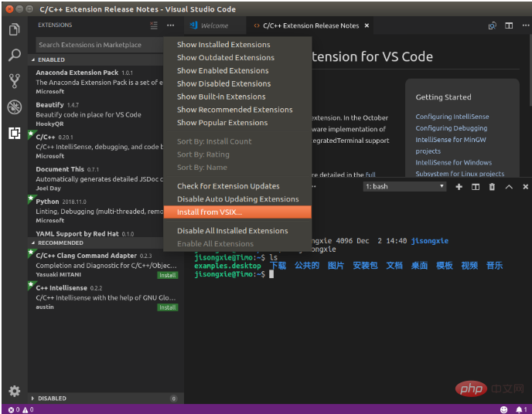Open the Search view in activity bar
The image size is (532, 414).
pos(14,55)
